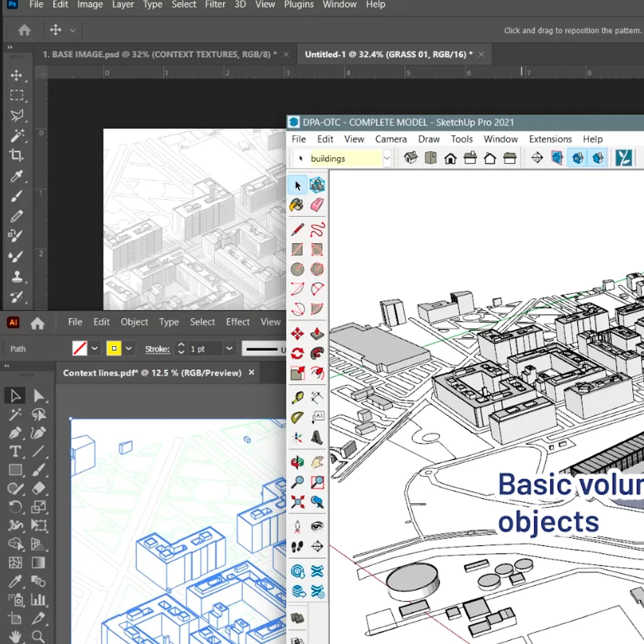Select the Rotate tool in SketchUp
Screen dimensions: 644x644
[297, 353]
